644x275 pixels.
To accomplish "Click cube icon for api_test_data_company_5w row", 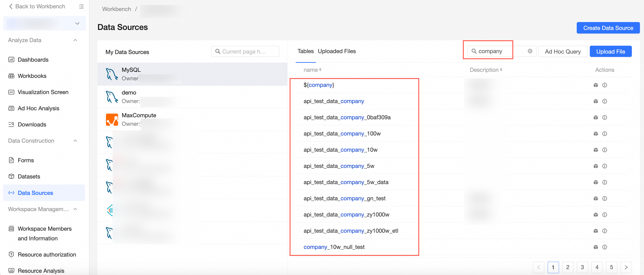I will click(x=596, y=166).
